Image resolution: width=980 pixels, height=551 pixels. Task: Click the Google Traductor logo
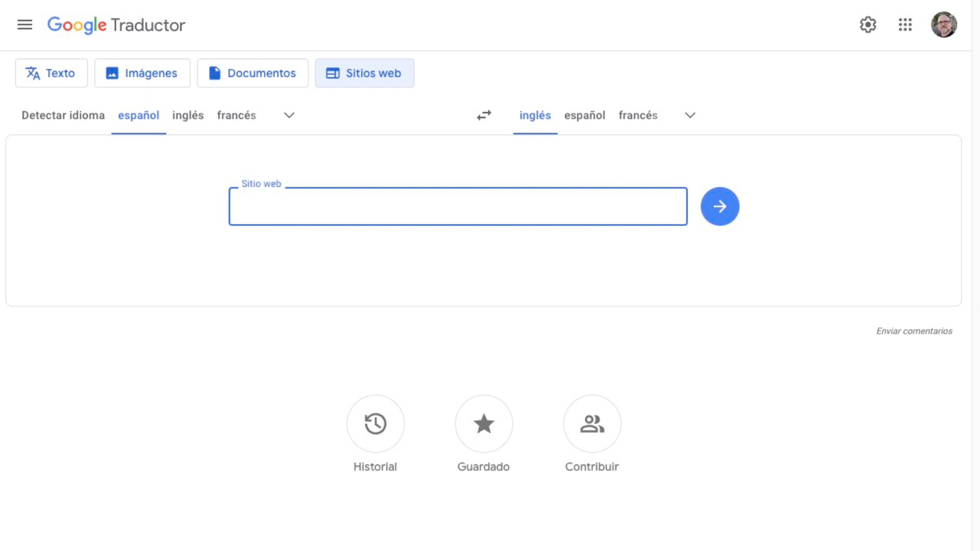(116, 25)
